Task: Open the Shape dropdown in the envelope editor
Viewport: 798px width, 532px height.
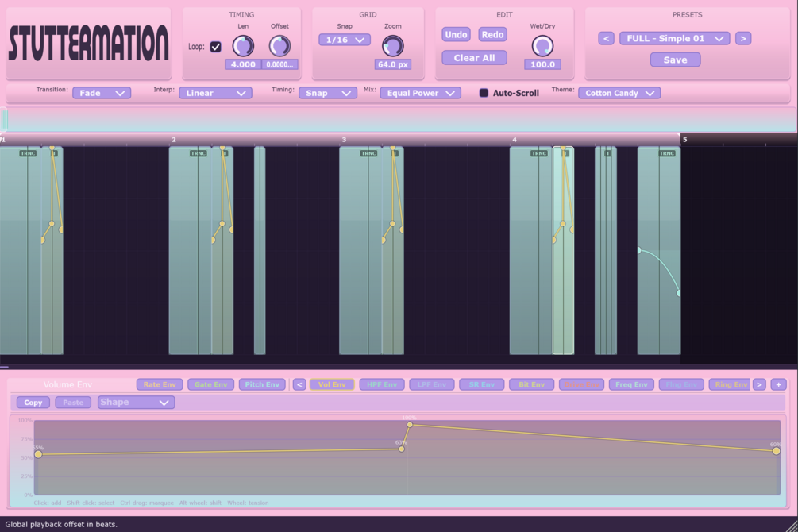Action: click(137, 403)
